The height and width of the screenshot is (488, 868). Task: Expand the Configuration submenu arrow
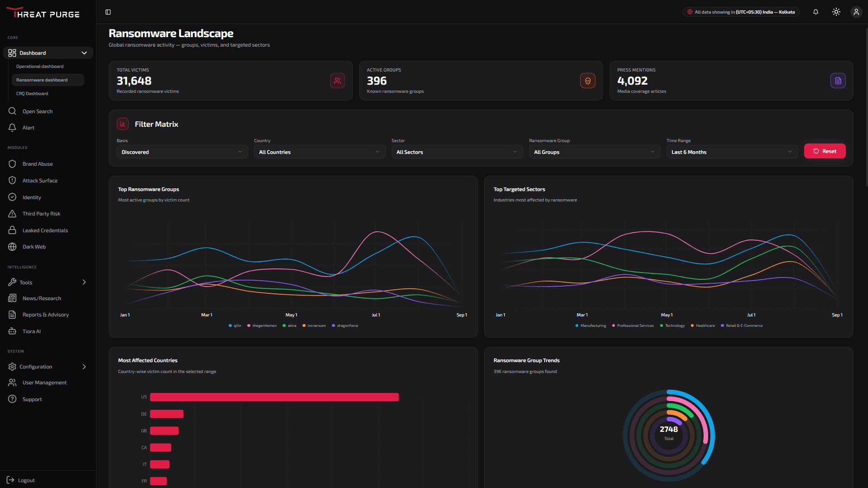tap(84, 367)
